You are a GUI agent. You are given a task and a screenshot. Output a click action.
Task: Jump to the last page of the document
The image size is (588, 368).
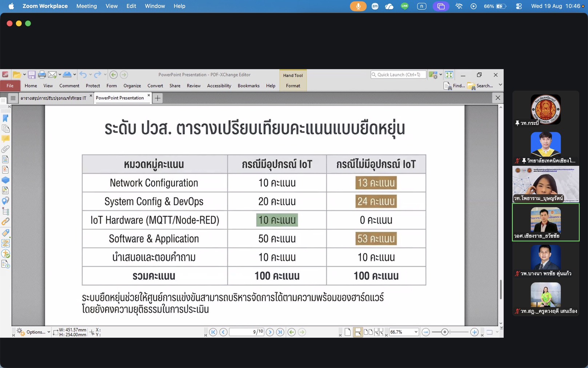pyautogui.click(x=280, y=332)
